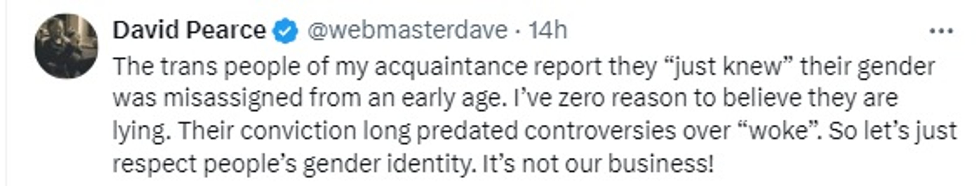Screen dimensions: 980x186
Task: Click the 14h timestamp
Action: [548, 30]
